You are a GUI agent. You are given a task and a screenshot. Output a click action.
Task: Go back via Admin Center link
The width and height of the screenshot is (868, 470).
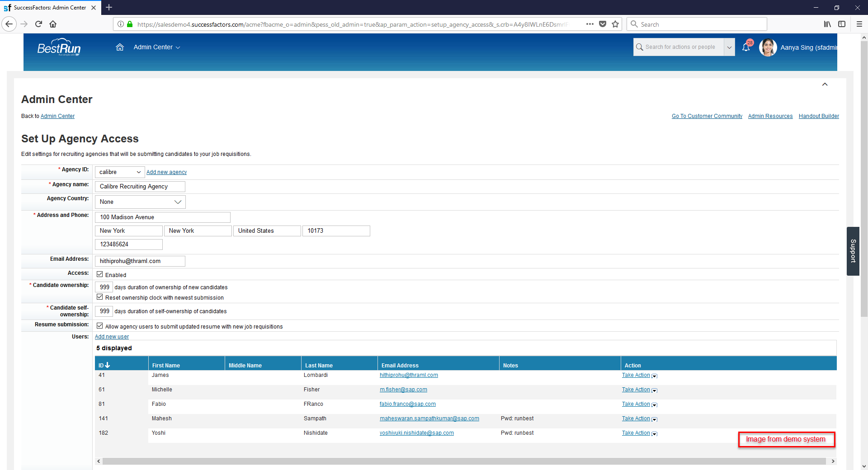57,116
